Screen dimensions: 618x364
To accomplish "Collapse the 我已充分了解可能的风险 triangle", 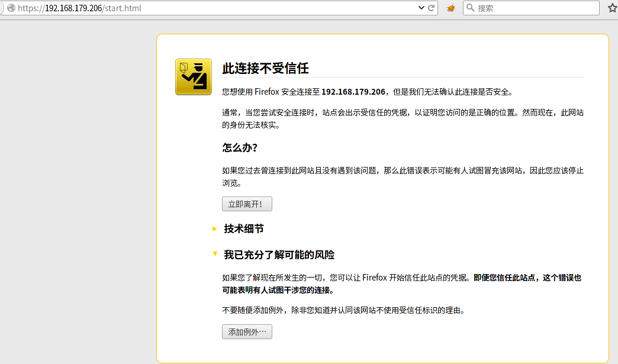I will [215, 254].
